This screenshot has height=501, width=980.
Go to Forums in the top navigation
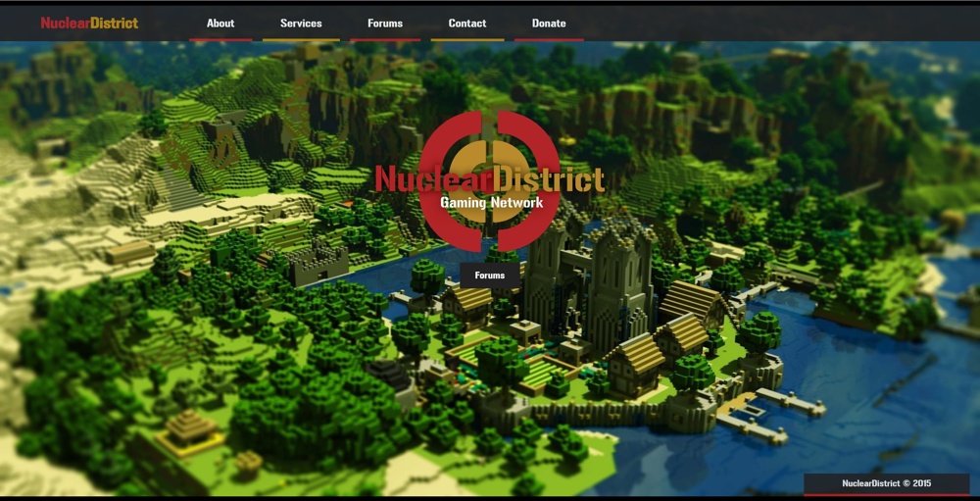tap(385, 24)
